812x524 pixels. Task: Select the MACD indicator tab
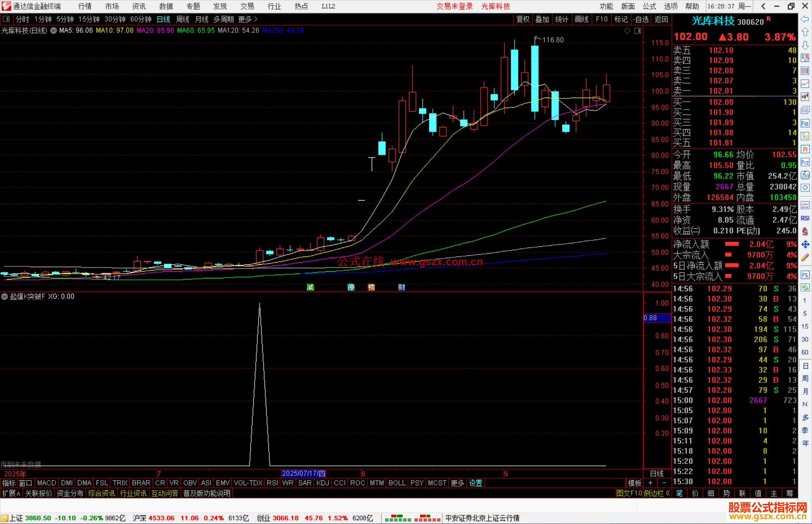point(47,483)
